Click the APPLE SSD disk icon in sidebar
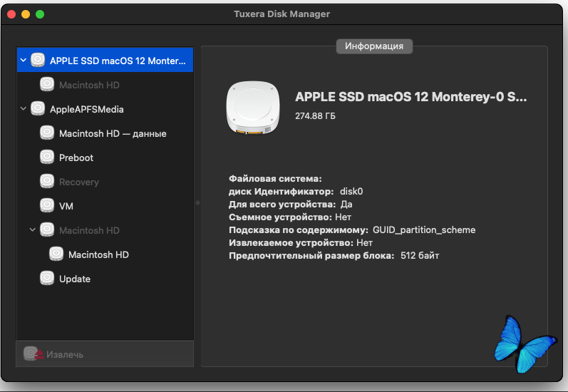 click(x=38, y=61)
